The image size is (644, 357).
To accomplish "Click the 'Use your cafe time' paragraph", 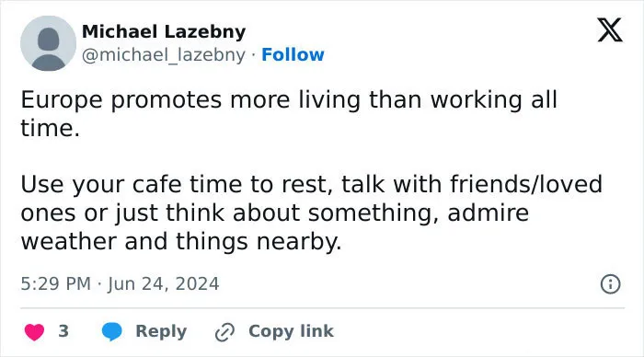I will (311, 213).
